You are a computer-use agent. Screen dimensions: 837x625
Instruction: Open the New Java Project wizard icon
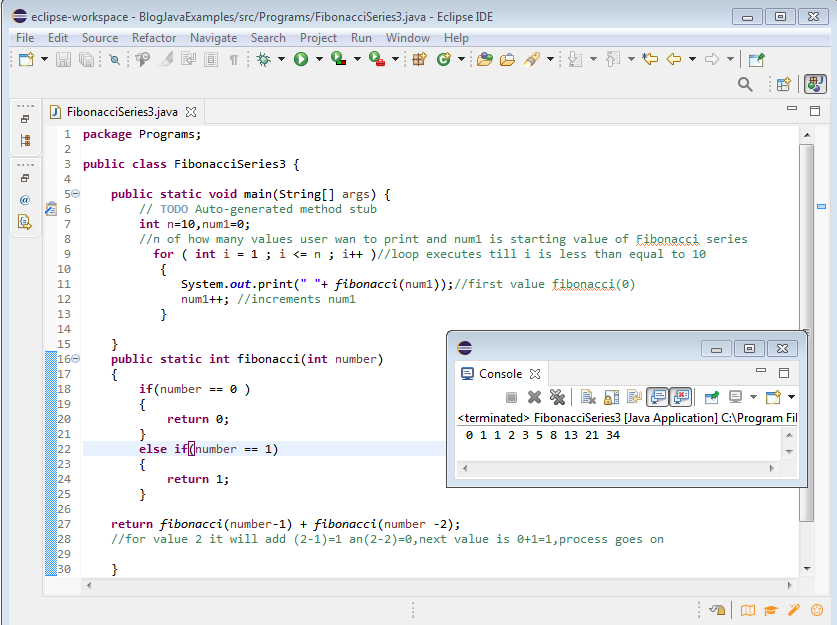click(x=418, y=59)
